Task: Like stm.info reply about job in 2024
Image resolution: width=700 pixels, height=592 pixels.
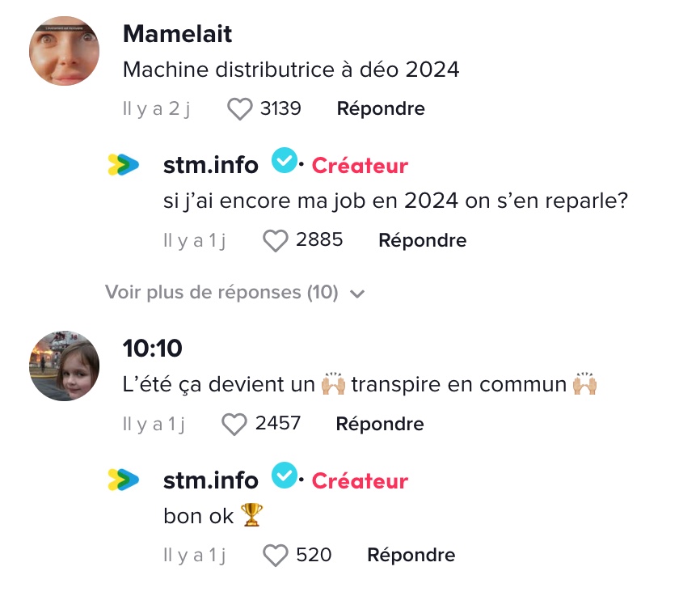Action: click(x=275, y=241)
